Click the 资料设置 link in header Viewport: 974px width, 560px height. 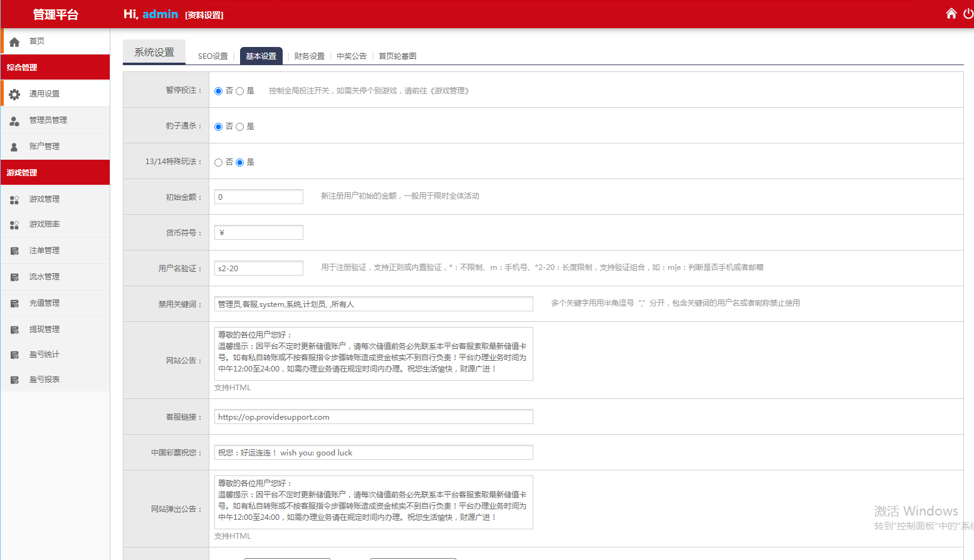point(204,15)
